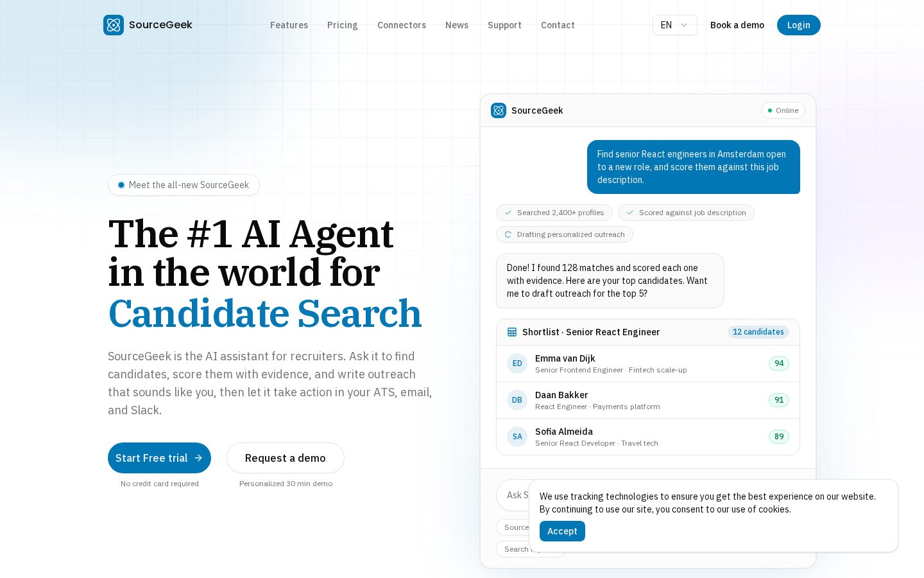This screenshot has width=924, height=578.
Task: Select the Daan Bakker candidate name
Action: 561,395
